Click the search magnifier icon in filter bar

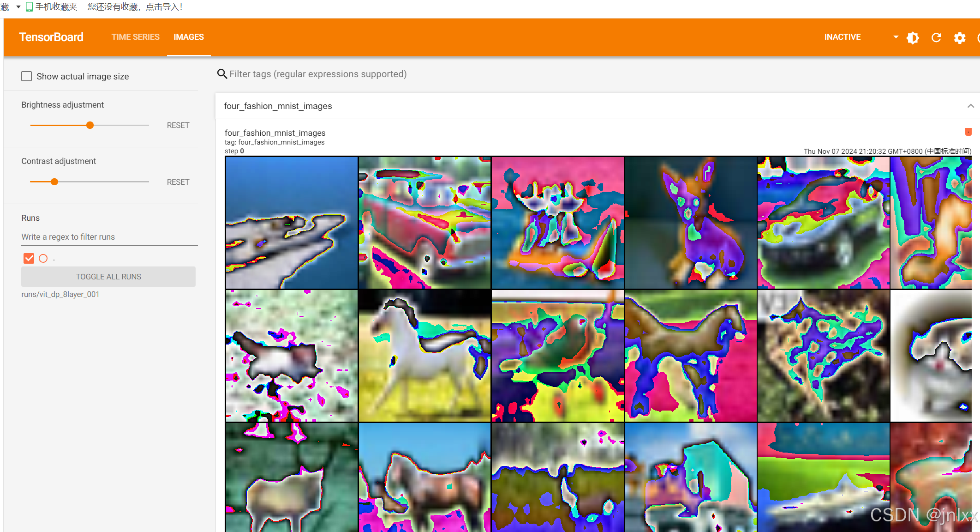click(x=222, y=74)
